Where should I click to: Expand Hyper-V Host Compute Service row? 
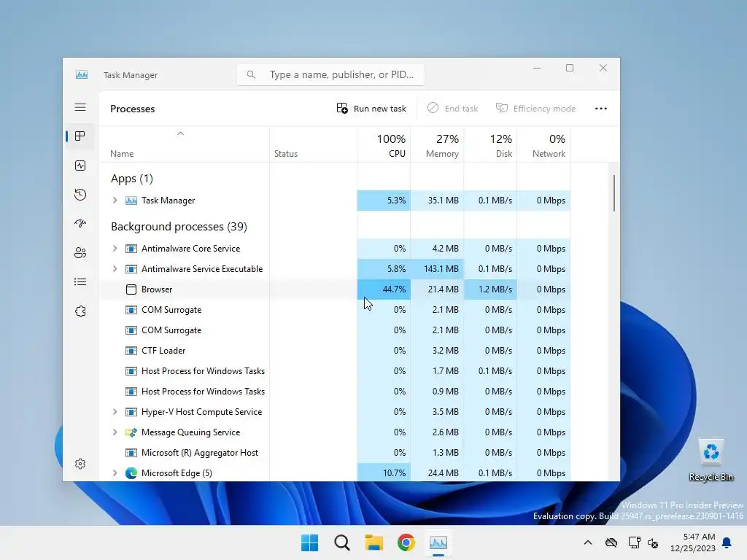point(115,412)
